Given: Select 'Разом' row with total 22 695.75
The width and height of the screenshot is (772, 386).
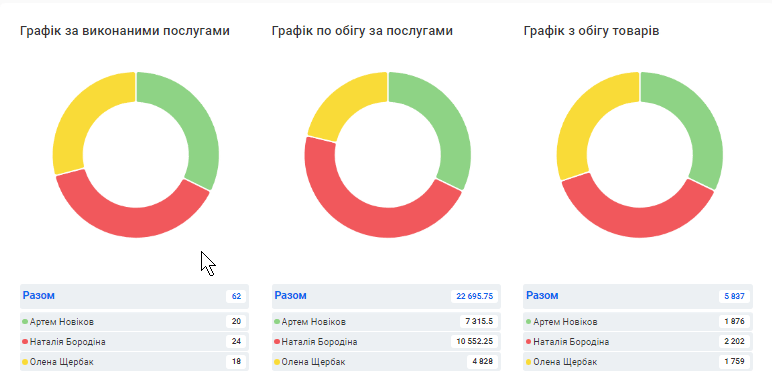Looking at the screenshot, I should (x=386, y=296).
